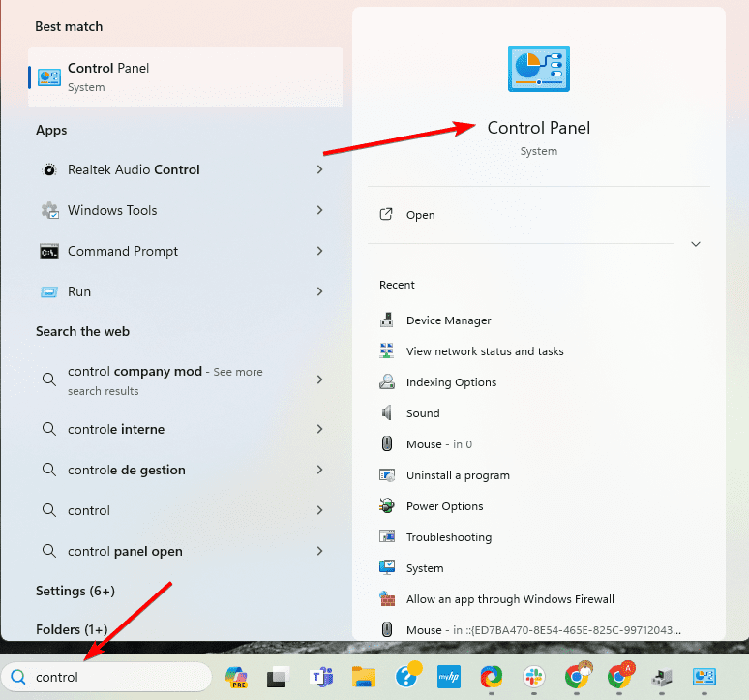Launch Device Manager from Recent list
This screenshot has height=700, width=749.
(448, 320)
